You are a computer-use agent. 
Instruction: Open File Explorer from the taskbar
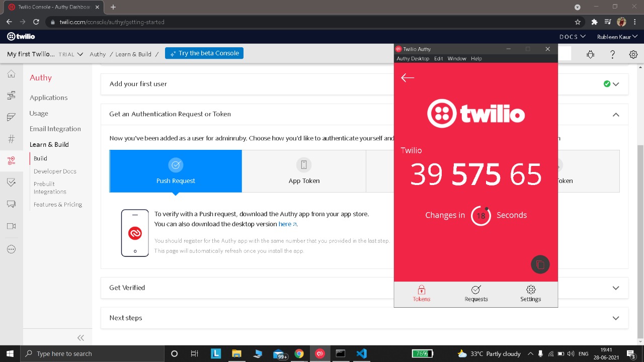coord(236,353)
